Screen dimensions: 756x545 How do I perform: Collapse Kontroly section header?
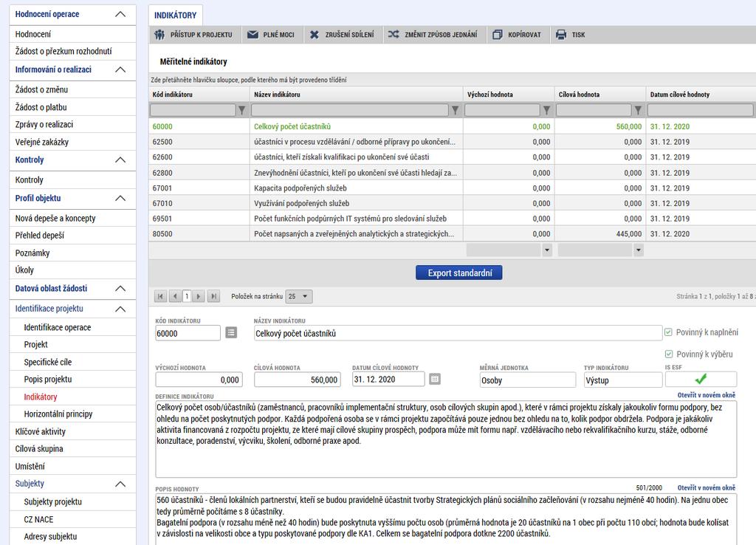[x=120, y=160]
